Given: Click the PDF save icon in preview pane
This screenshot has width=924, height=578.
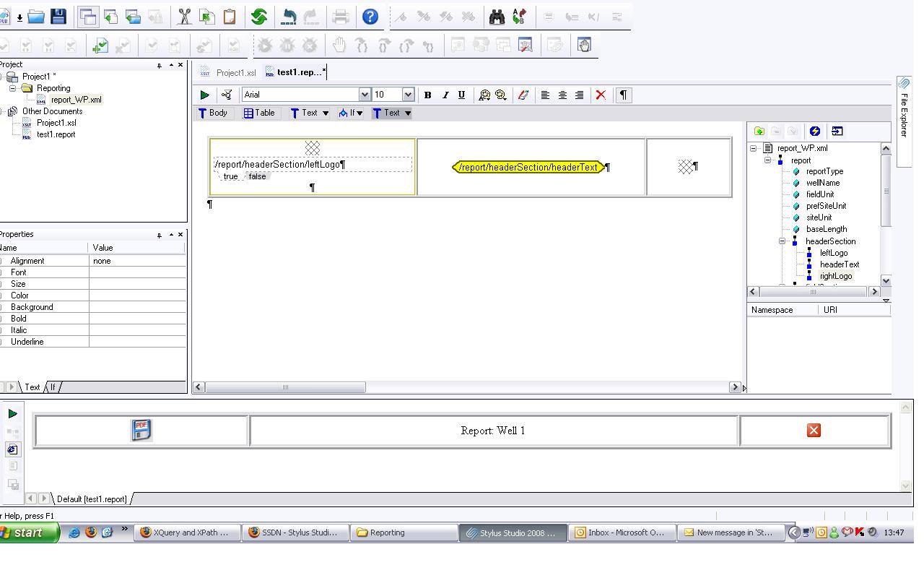Looking at the screenshot, I should point(141,430).
